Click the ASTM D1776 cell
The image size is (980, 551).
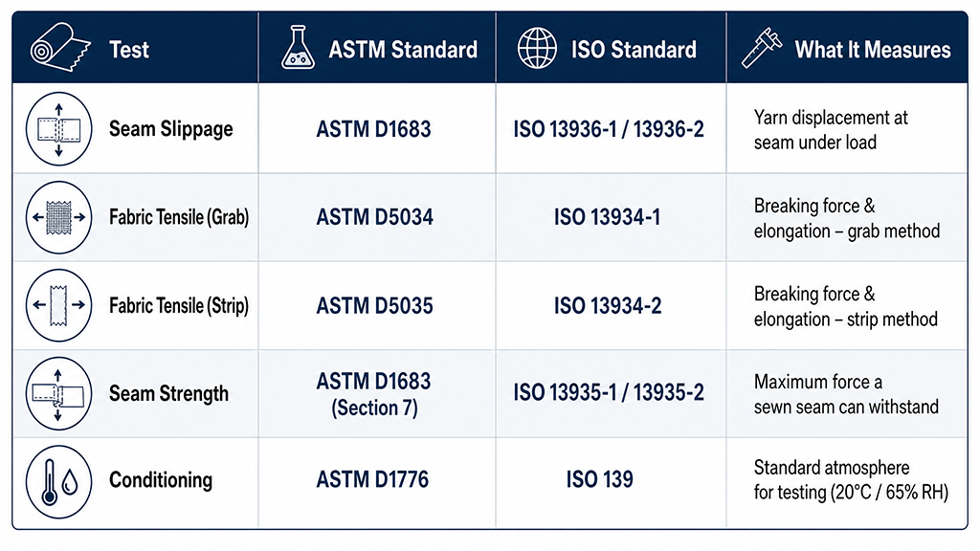[377, 482]
